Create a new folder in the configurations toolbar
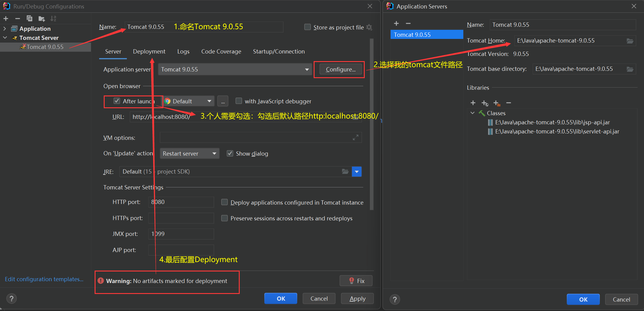Image resolution: width=644 pixels, height=311 pixels. click(x=42, y=18)
